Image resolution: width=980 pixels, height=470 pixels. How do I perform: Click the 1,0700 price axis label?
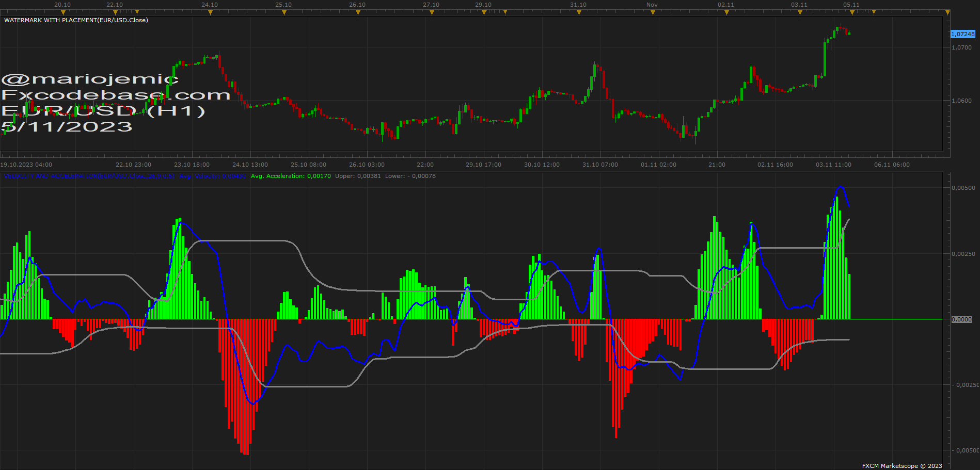961,47
